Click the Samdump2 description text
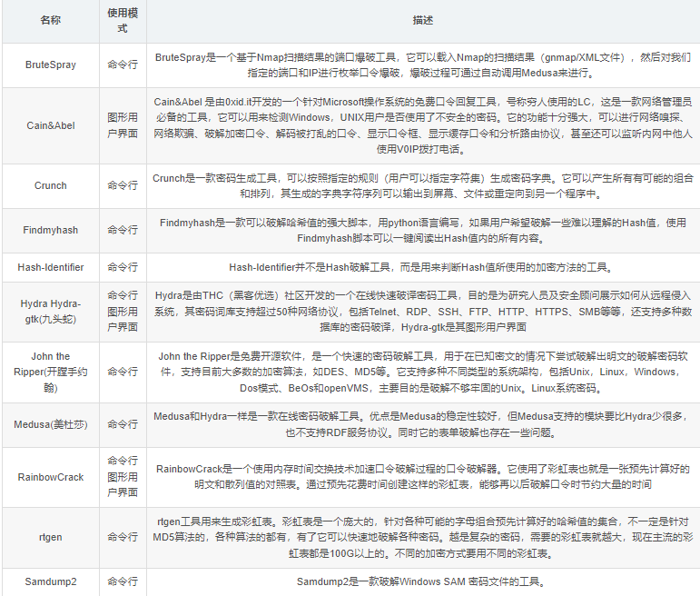The image size is (700, 596). point(423,581)
